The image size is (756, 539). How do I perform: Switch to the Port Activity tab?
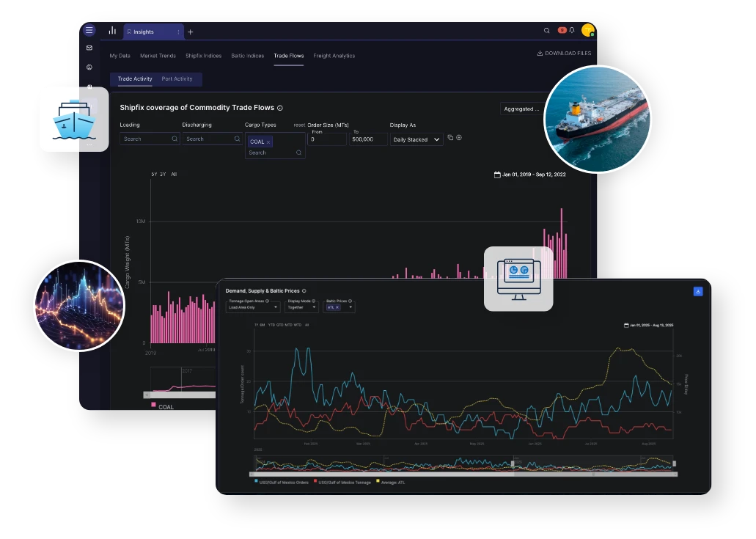(x=177, y=79)
